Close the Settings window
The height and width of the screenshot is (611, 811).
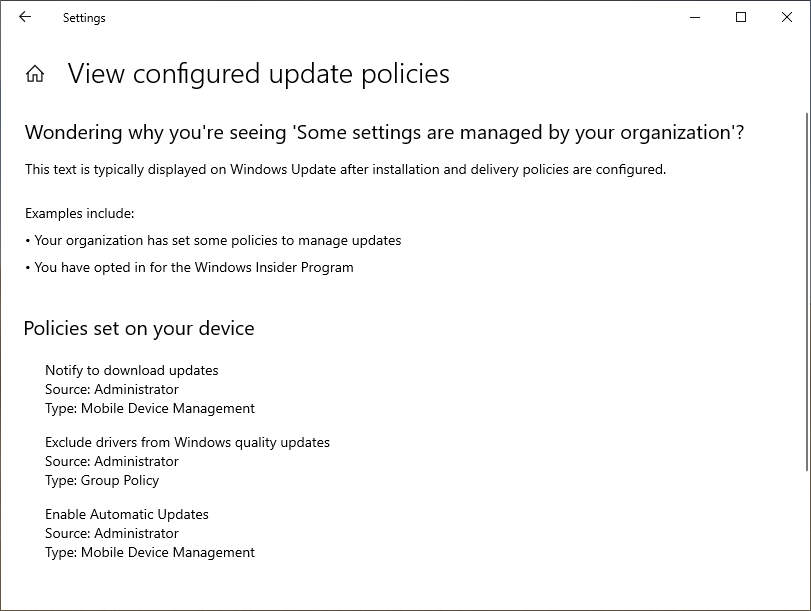click(x=787, y=17)
